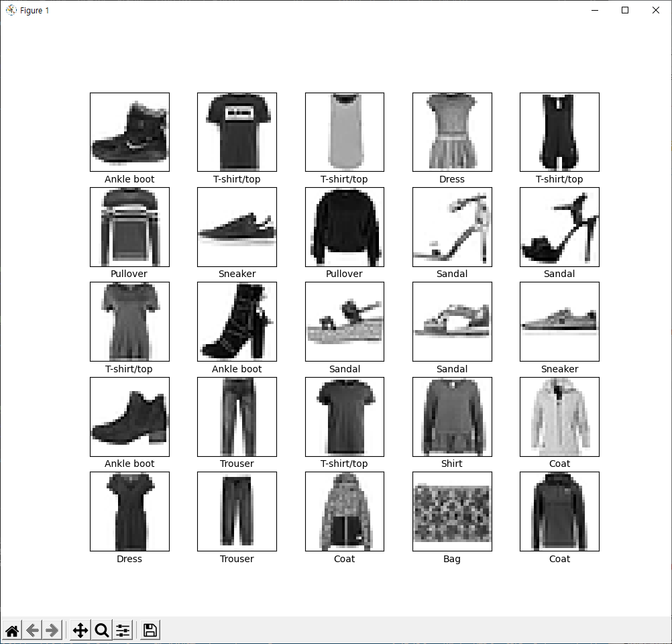Click the Figure 1 window icon
The width and height of the screenshot is (672, 644).
click(x=11, y=10)
